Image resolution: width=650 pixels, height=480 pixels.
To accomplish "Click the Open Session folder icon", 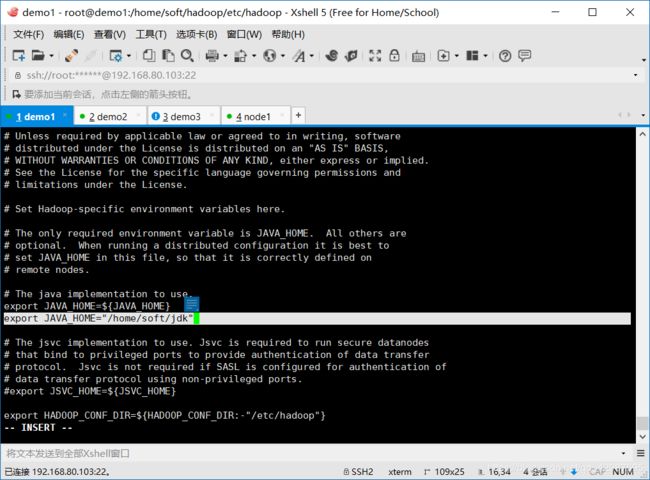I will 38,56.
